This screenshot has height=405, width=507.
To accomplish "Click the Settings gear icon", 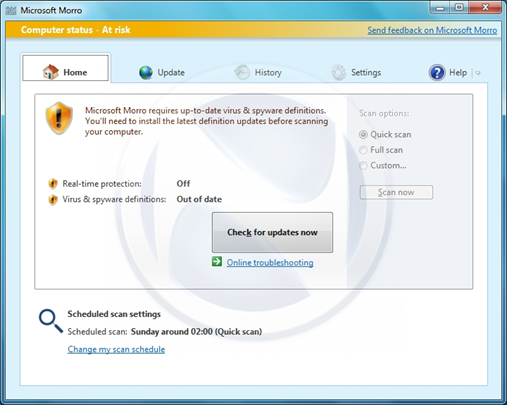I will pos(339,72).
